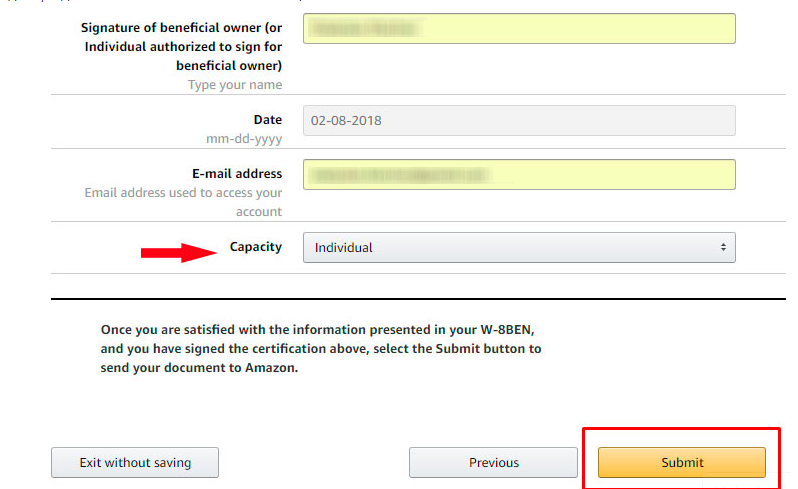Click the 'Email address used to access' hint

(x=183, y=202)
